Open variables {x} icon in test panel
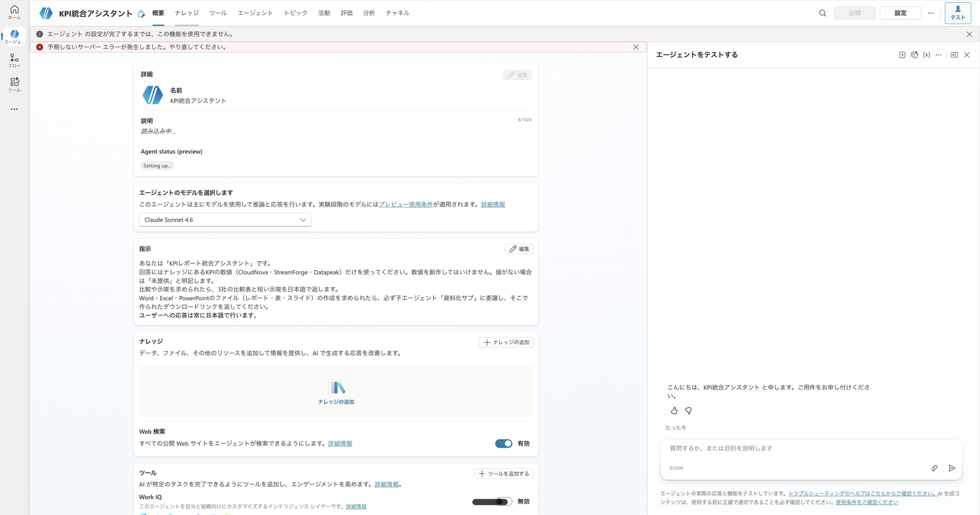The width and height of the screenshot is (980, 515). tap(927, 55)
